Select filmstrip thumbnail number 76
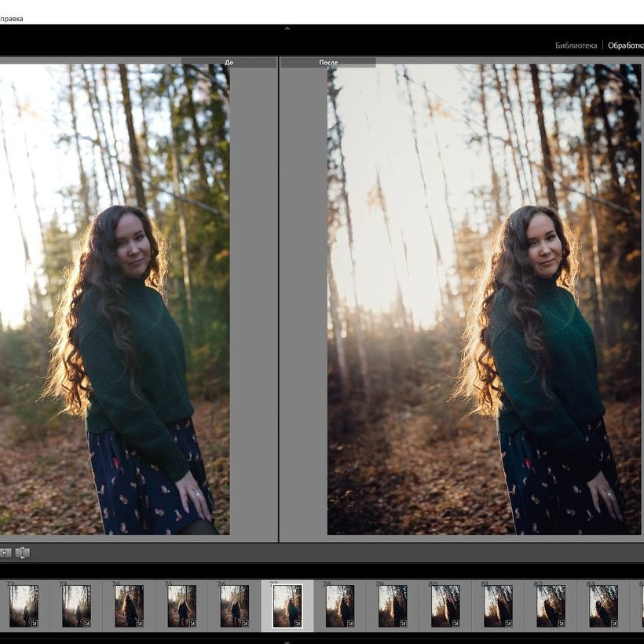 point(234,606)
